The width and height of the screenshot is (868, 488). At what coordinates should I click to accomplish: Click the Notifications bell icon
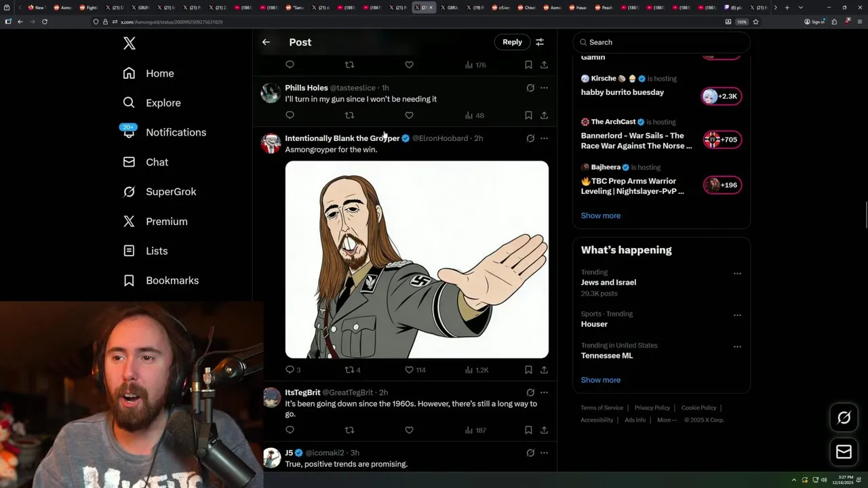coord(129,133)
